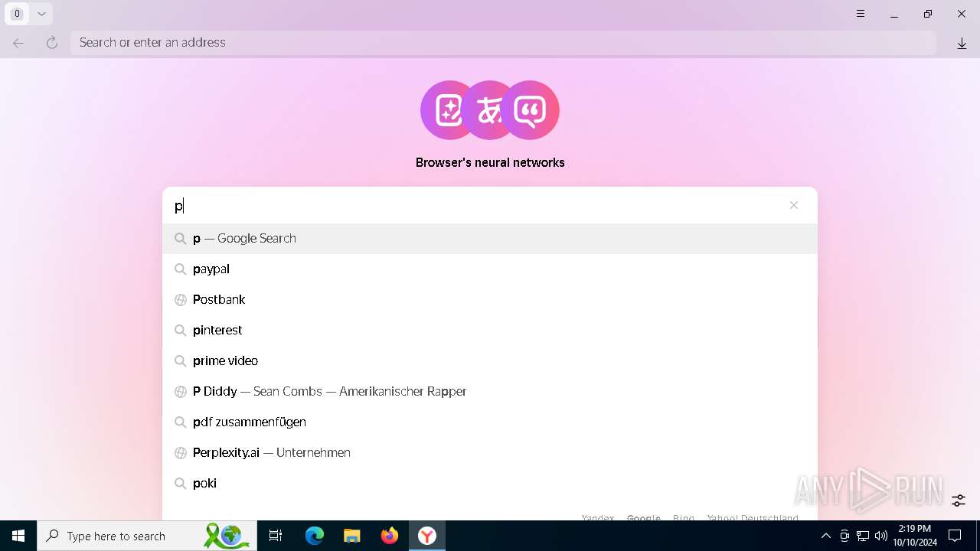Switch to Yandex Browser on the taskbar
Screen dimensions: 980x551
point(427,536)
